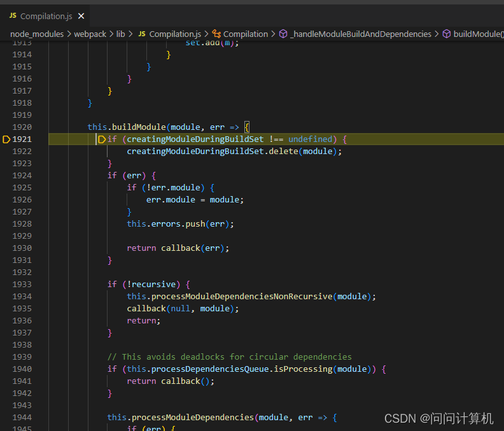The width and height of the screenshot is (504, 431).
Task: Click 'return callback();' on line 1941
Action: coord(171,381)
